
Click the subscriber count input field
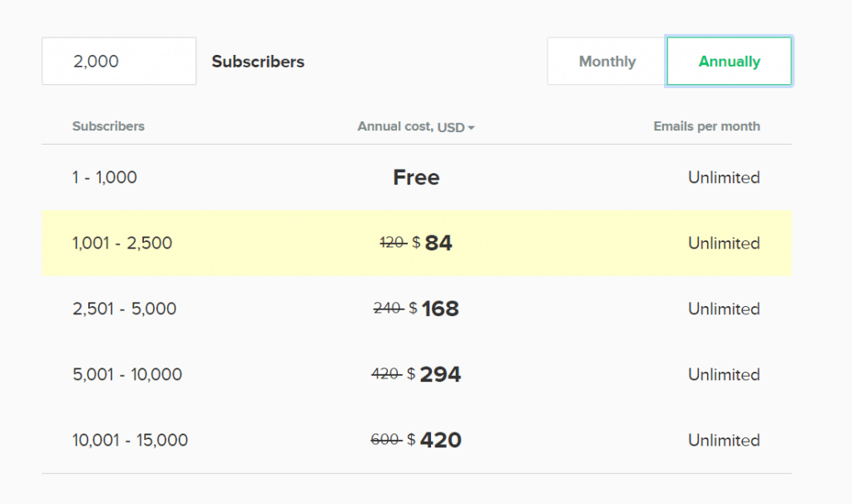pyautogui.click(x=118, y=61)
